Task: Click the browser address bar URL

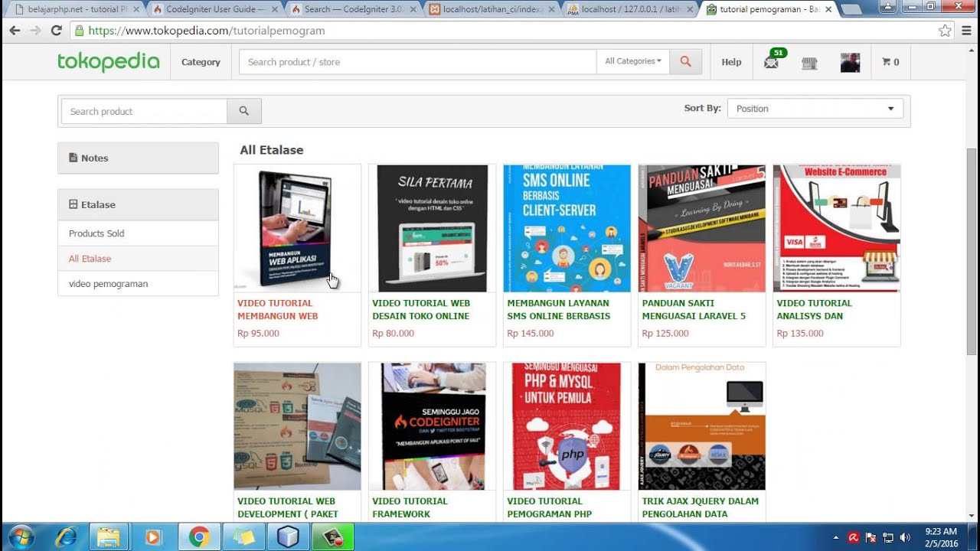Action: tap(207, 31)
